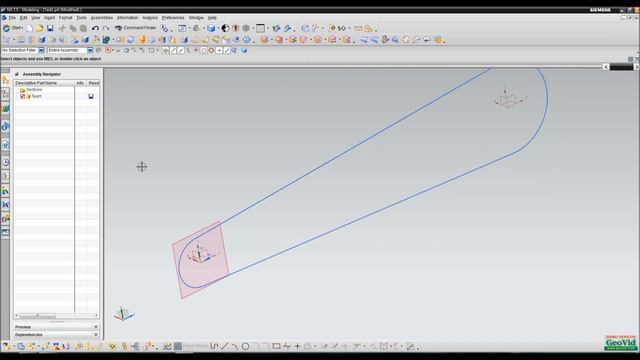Click the Descriptive Part Name column header
Viewport: 640px width, 360px height.
tap(44, 83)
